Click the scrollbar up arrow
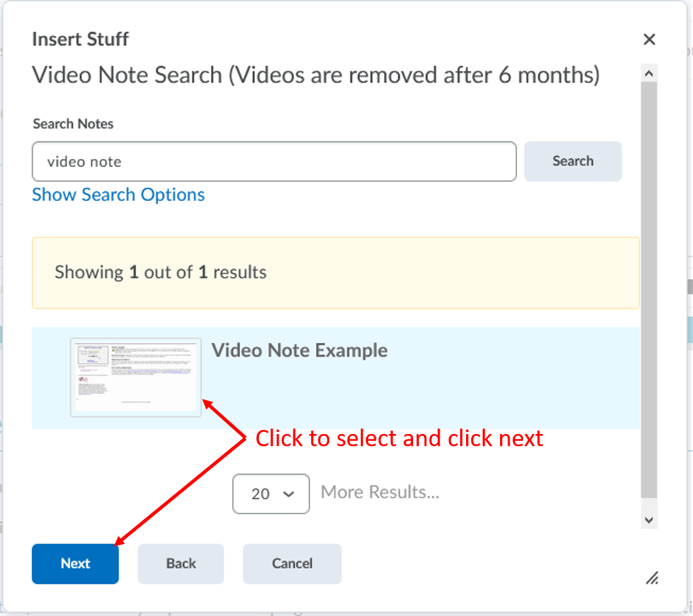 649,72
